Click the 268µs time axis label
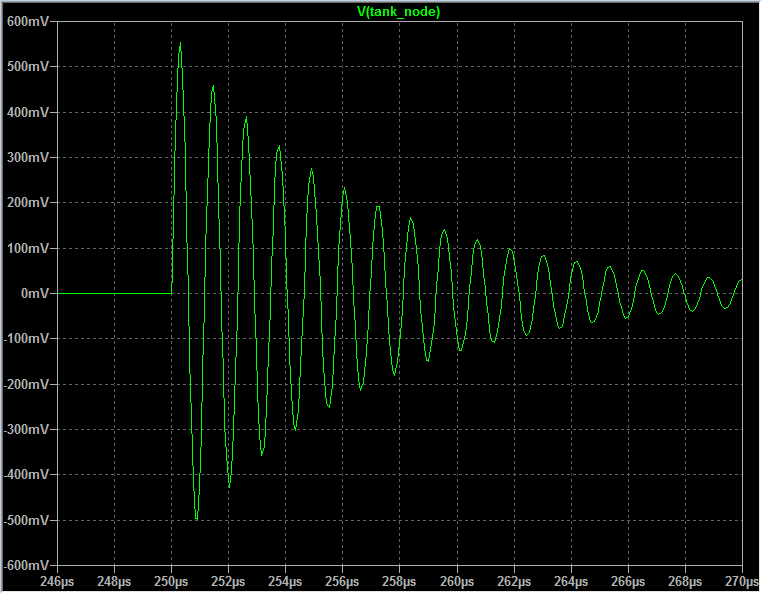This screenshot has height=593, width=761. tap(685, 581)
